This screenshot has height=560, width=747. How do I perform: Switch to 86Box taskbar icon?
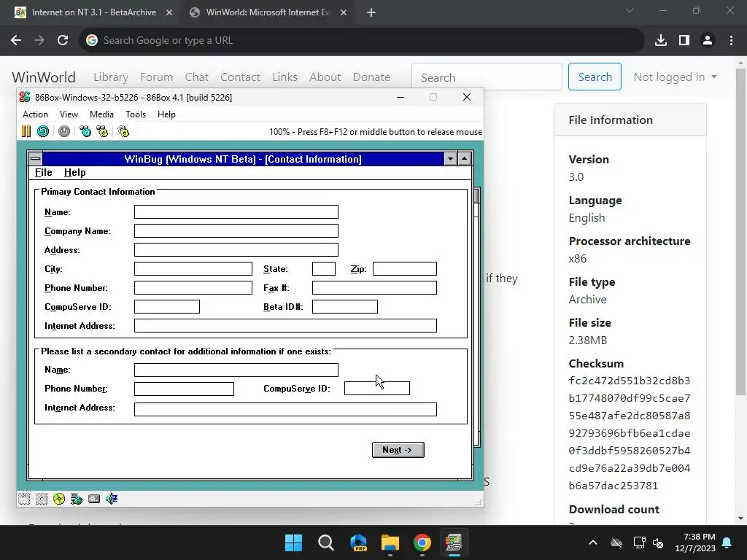point(454,542)
